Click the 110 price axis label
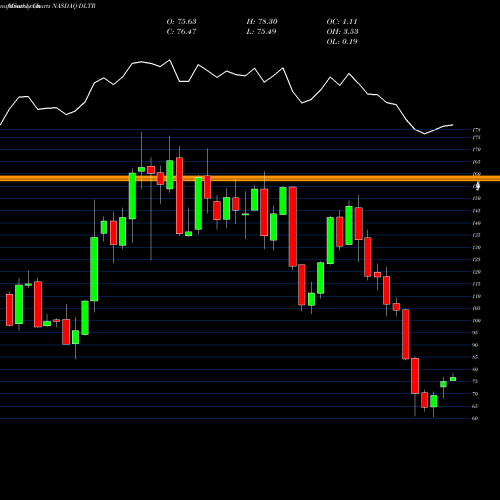Image resolution: width=500 pixels, height=500 pixels. coord(476,296)
